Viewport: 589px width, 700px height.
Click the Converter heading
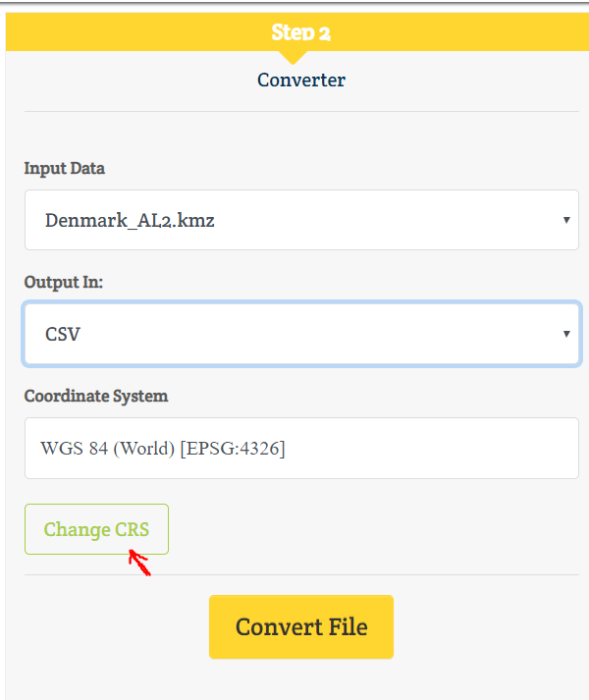point(301,81)
